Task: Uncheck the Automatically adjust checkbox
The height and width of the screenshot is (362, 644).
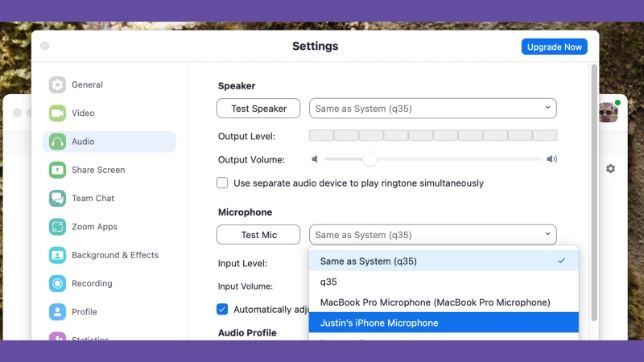Action: (222, 309)
